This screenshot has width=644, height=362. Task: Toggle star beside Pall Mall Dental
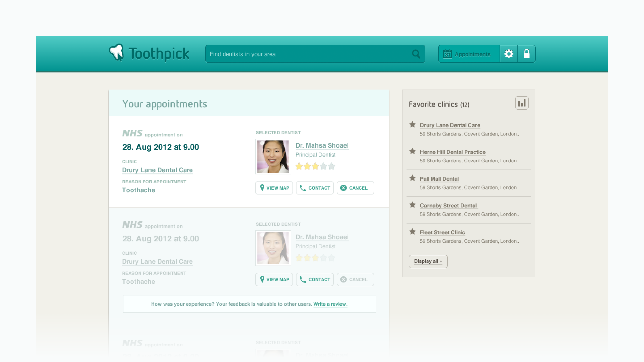[413, 178]
